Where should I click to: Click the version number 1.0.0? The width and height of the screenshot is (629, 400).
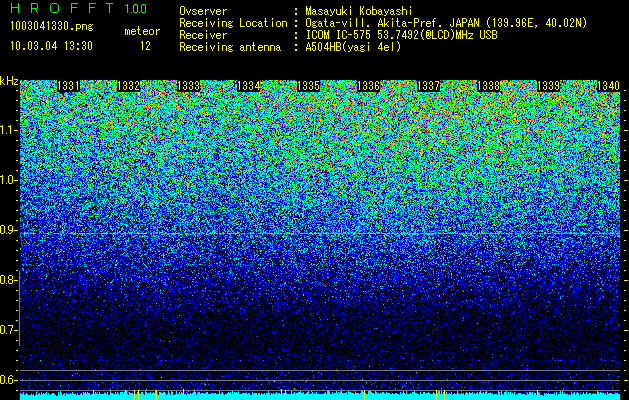click(135, 8)
